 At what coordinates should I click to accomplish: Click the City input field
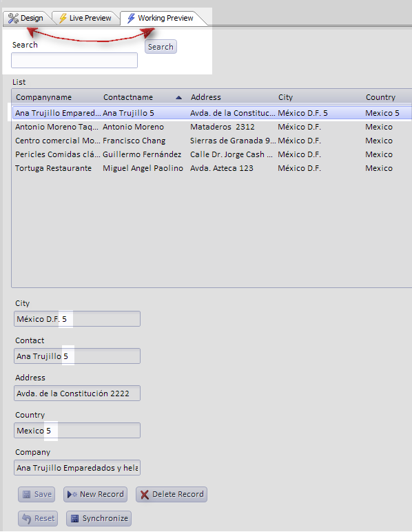coord(77,319)
